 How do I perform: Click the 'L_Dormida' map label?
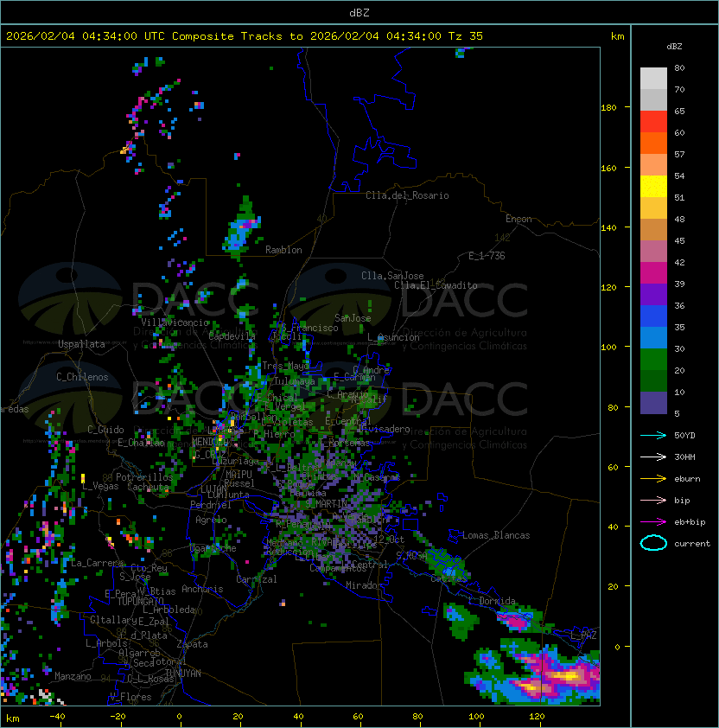point(492,601)
